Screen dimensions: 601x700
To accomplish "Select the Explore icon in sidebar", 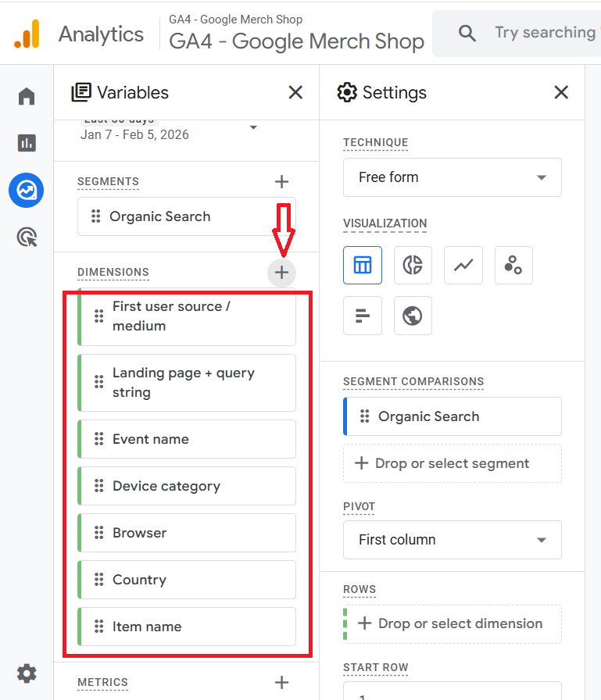I will coord(27,190).
